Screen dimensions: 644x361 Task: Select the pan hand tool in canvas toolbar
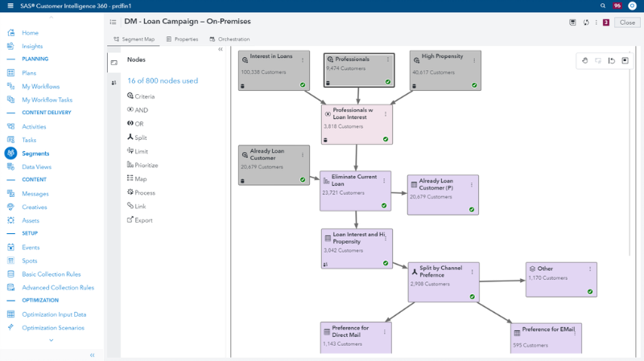585,60
